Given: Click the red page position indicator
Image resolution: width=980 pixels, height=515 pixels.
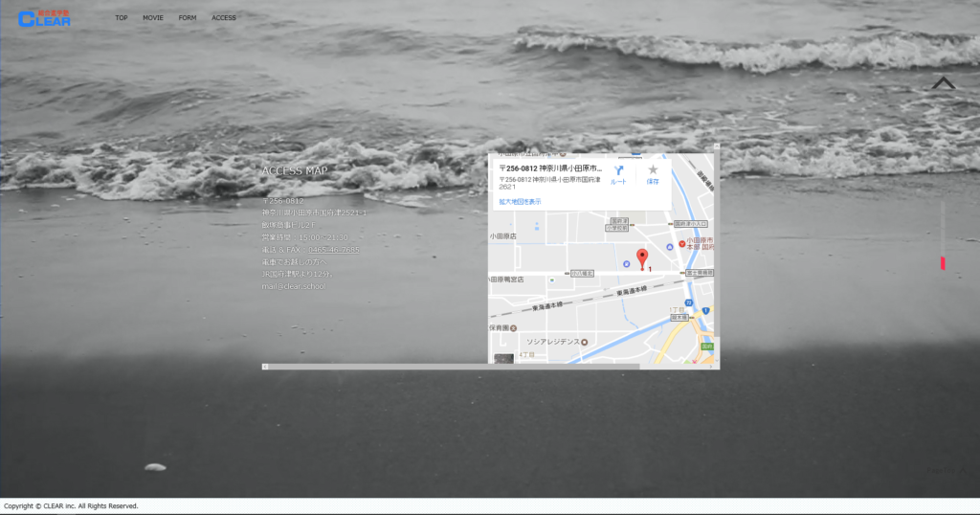Looking at the screenshot, I should (x=943, y=262).
